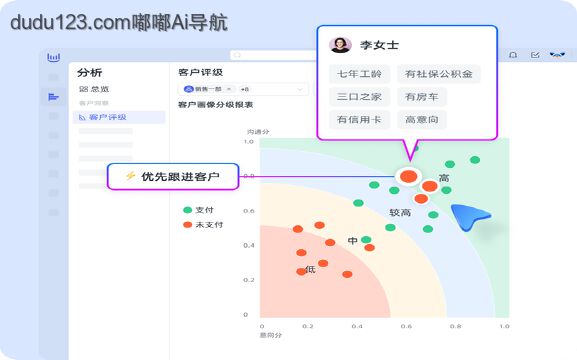Click the 总览 grid icon
Viewport: 577px width, 360px height.
(x=84, y=89)
